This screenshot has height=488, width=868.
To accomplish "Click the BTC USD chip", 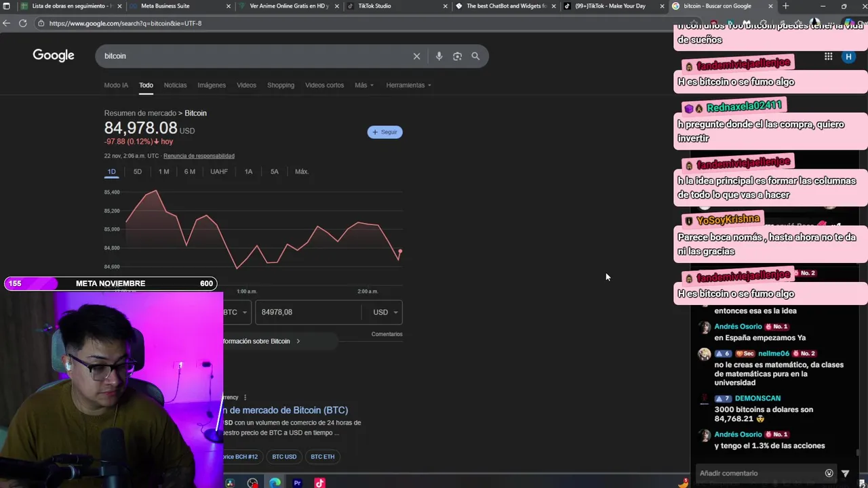I will (x=284, y=457).
